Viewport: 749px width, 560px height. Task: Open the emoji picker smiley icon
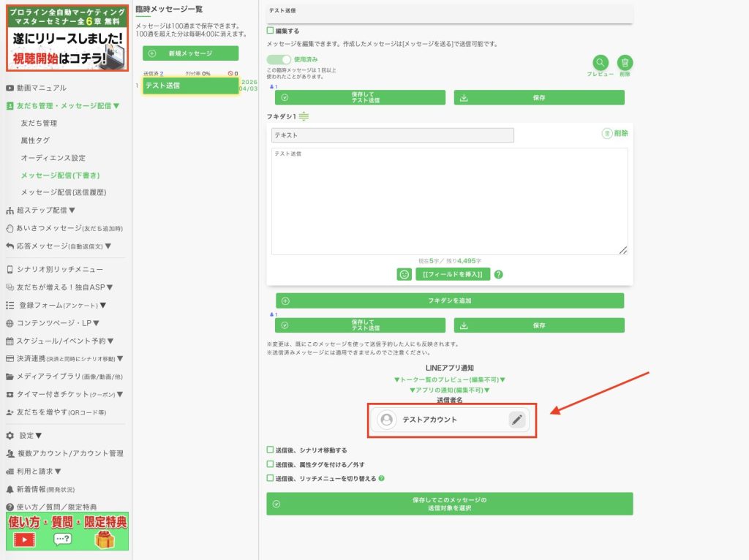point(404,274)
